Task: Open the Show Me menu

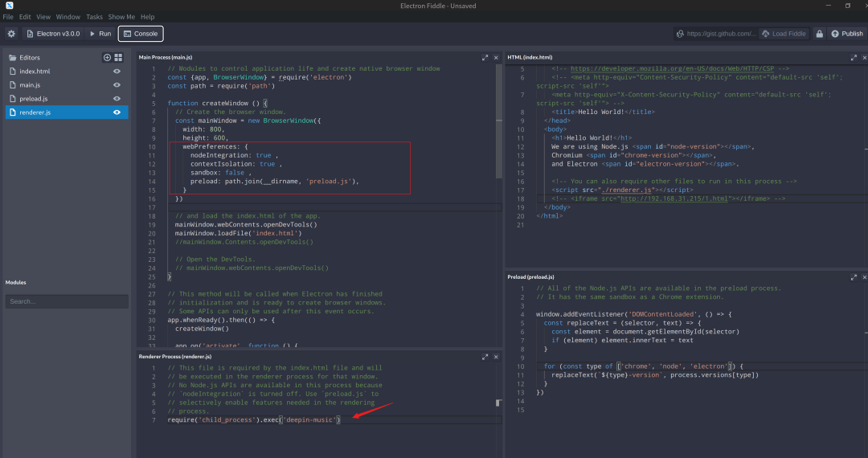Action: (x=121, y=17)
